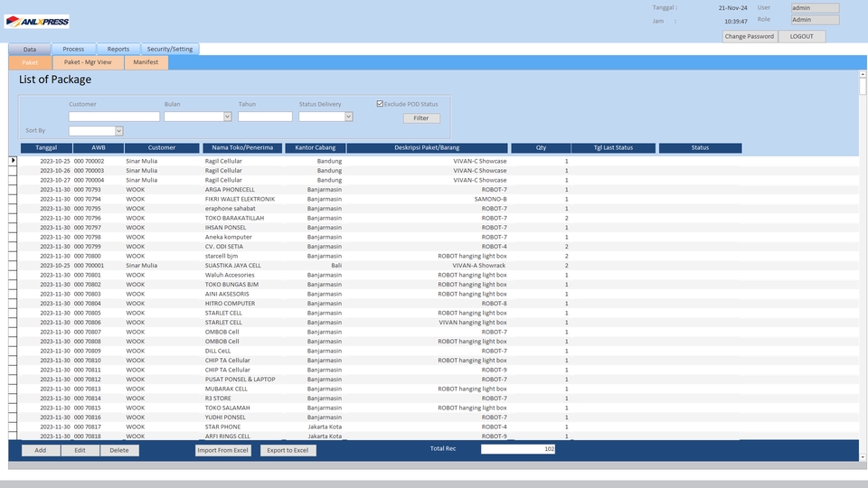The height and width of the screenshot is (488, 868).
Task: Click the Deskripsi Paket/Barang column header
Action: click(427, 147)
